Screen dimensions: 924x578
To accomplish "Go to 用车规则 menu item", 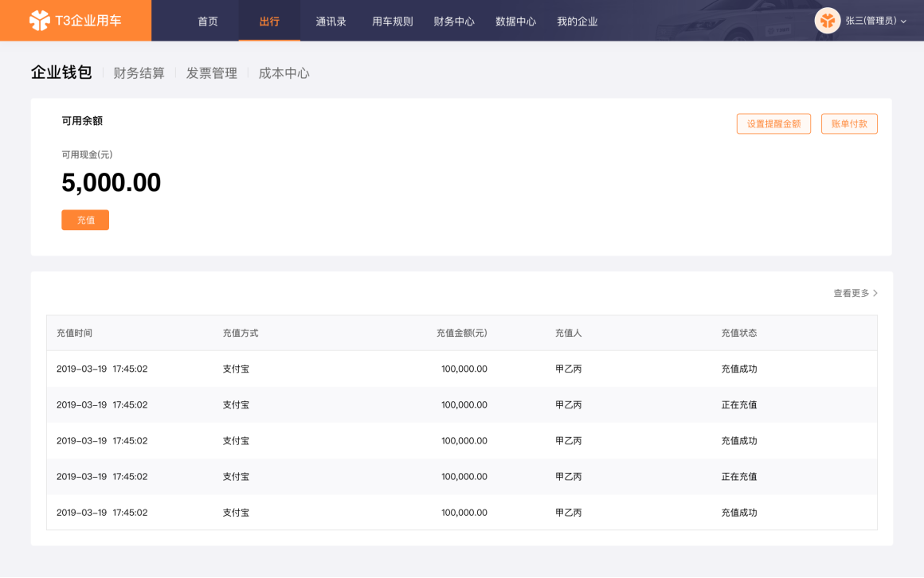I will coord(393,21).
